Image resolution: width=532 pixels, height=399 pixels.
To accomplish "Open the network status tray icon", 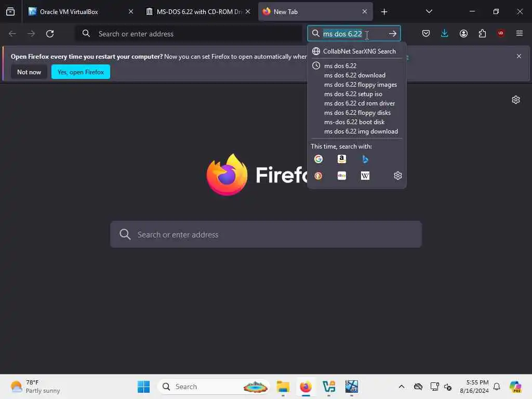I will [434, 387].
